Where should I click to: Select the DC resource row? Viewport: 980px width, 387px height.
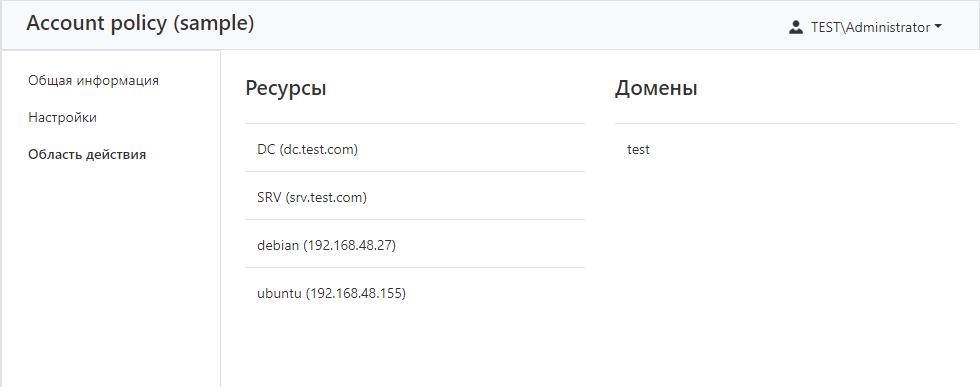tap(415, 148)
